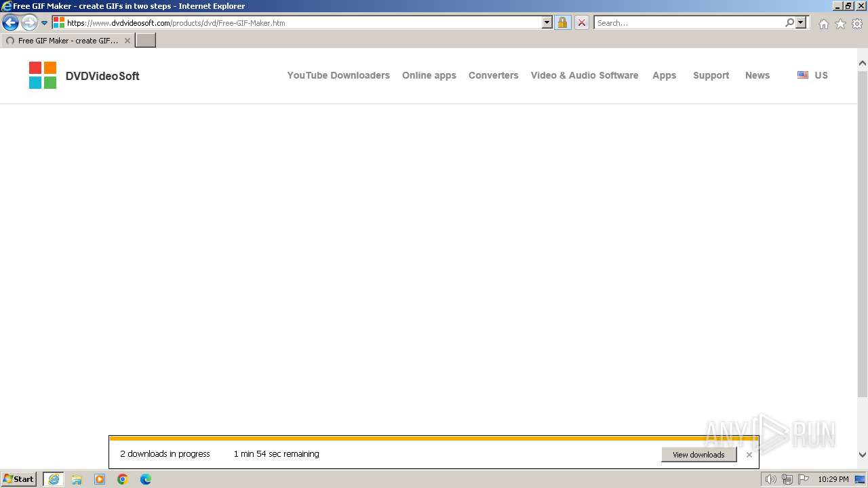Open a new tab button
The width and height of the screenshot is (868, 488).
[146, 41]
